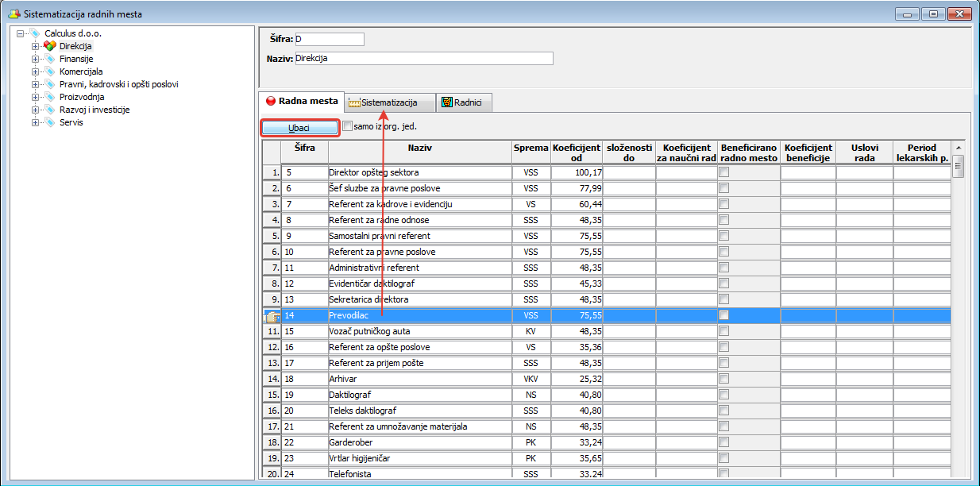Click the edit icon in the Prevodilac row
The width and height of the screenshot is (980, 486).
click(272, 316)
